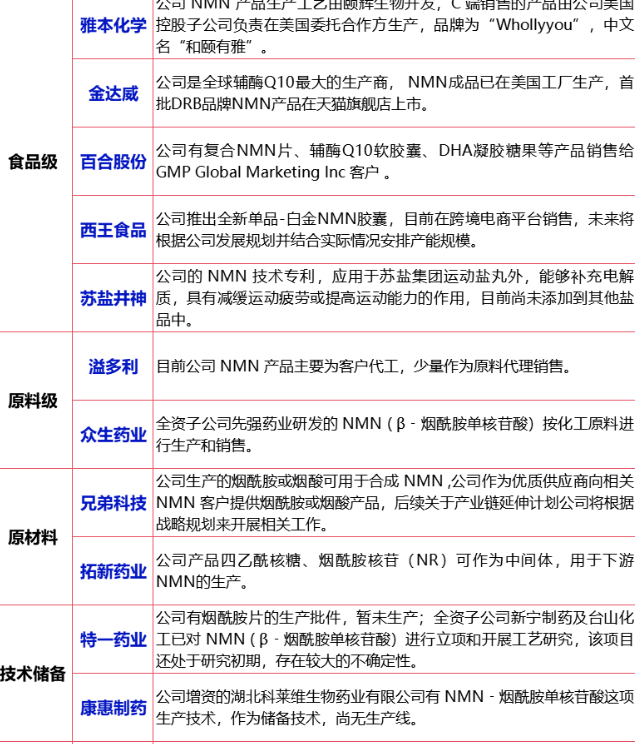Click text 目前公司 NMN 产品主要为客户代工
Image resolution: width=635 pixels, height=744 pixels.
[364, 366]
